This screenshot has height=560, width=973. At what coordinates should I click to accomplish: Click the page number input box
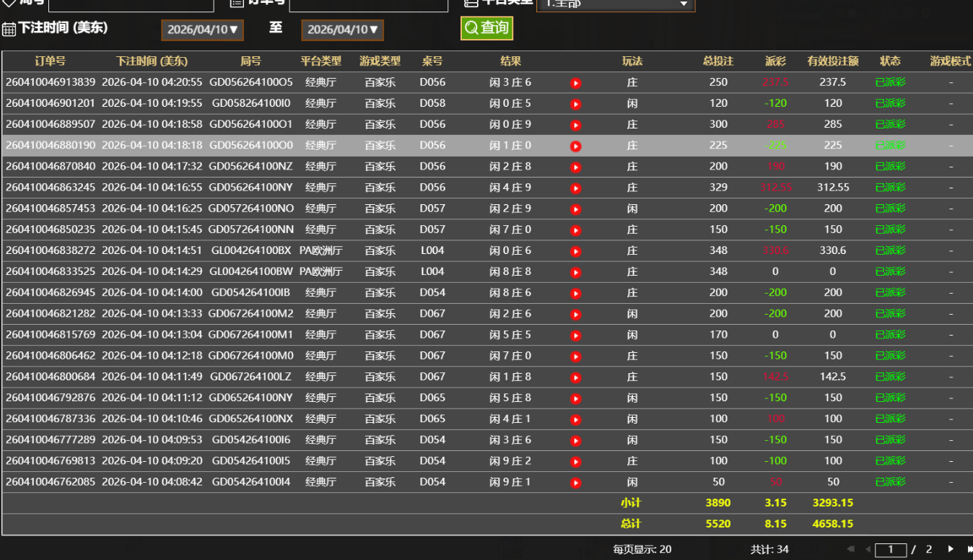pyautogui.click(x=891, y=550)
